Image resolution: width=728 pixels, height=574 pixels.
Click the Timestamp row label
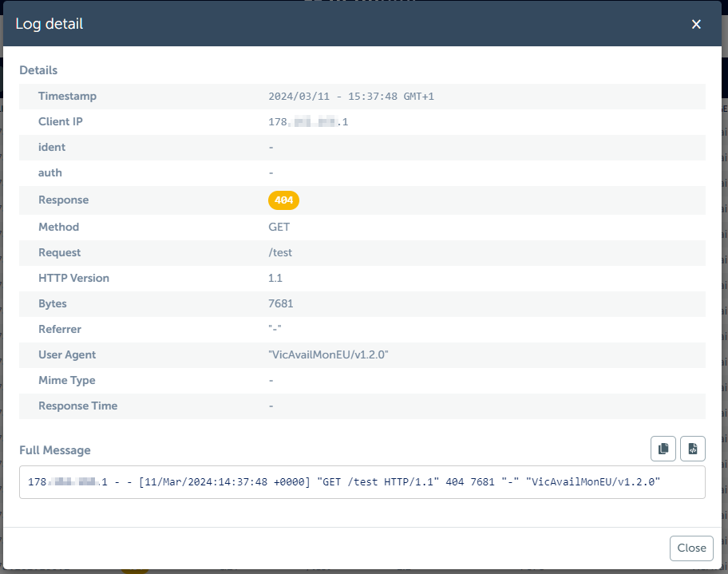click(x=67, y=96)
